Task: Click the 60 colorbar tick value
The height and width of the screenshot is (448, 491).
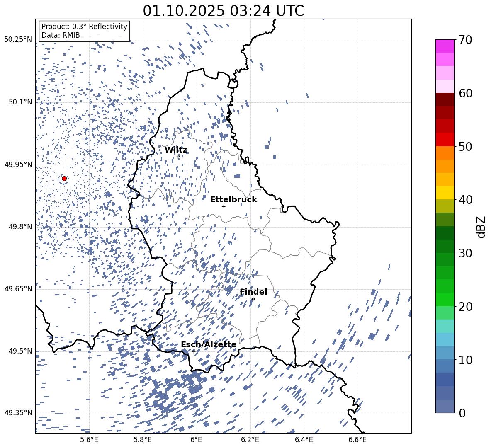Action: [465, 93]
